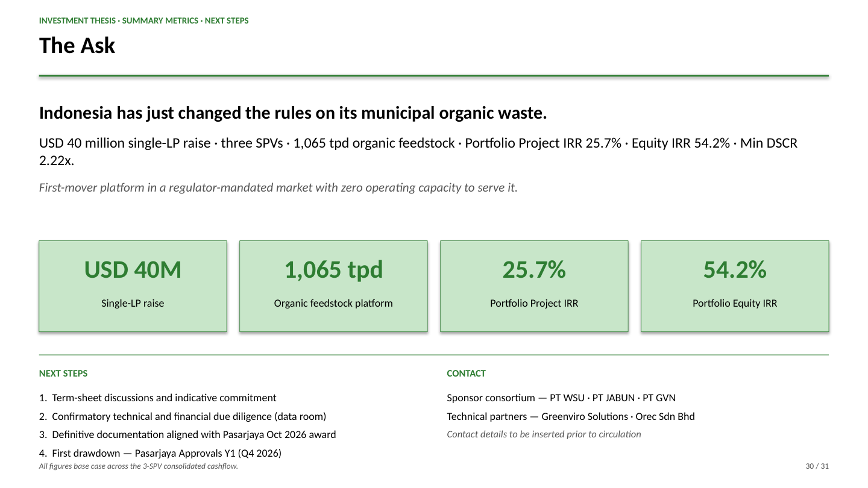This screenshot has height=488, width=868.
Task: Select the header line 'INVESTMENT THESIS · SUMMARY METRICS · NEXT STEPS'
Action: point(144,20)
